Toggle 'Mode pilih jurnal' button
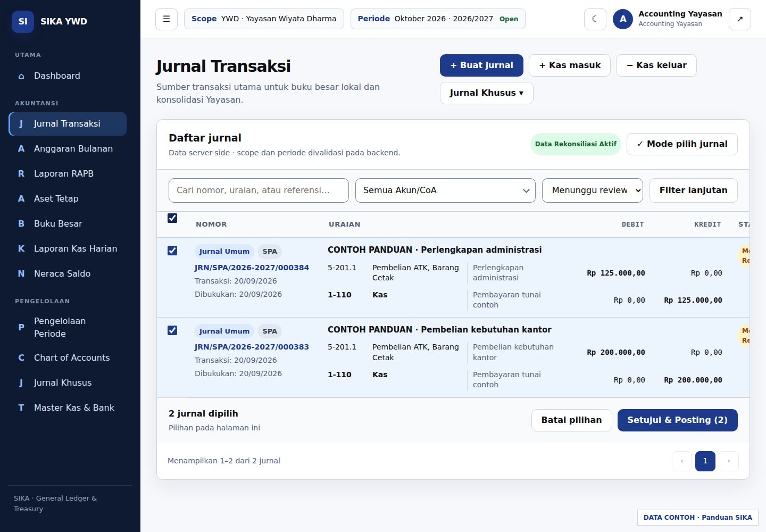 tap(682, 144)
